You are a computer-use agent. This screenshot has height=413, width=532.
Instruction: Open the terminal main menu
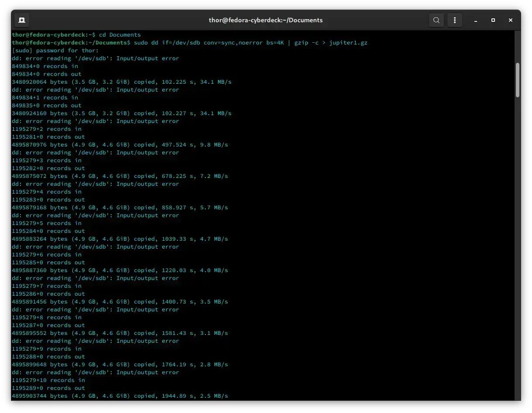coord(455,20)
